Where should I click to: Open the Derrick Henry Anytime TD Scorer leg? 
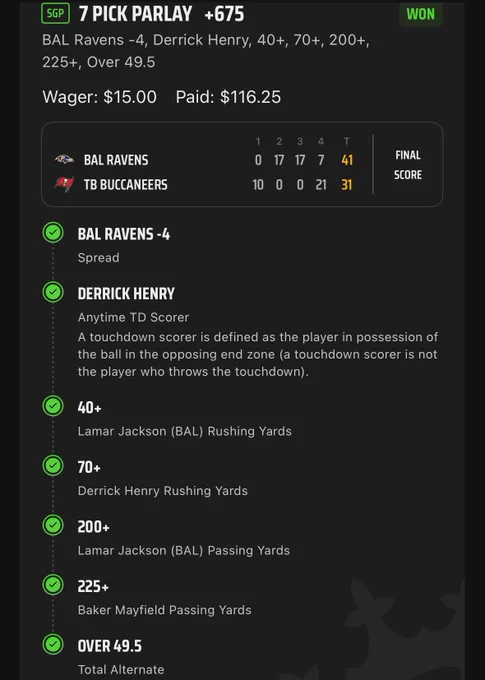[x=258, y=332]
